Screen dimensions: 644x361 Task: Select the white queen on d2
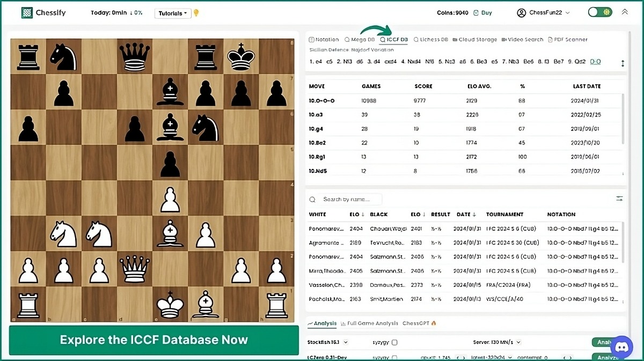135,269
